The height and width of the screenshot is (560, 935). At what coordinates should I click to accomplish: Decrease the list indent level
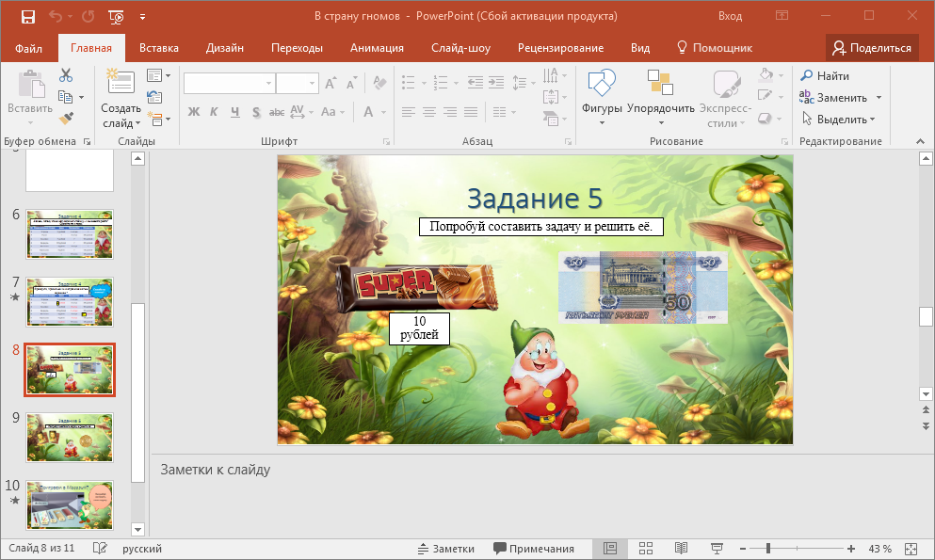475,82
